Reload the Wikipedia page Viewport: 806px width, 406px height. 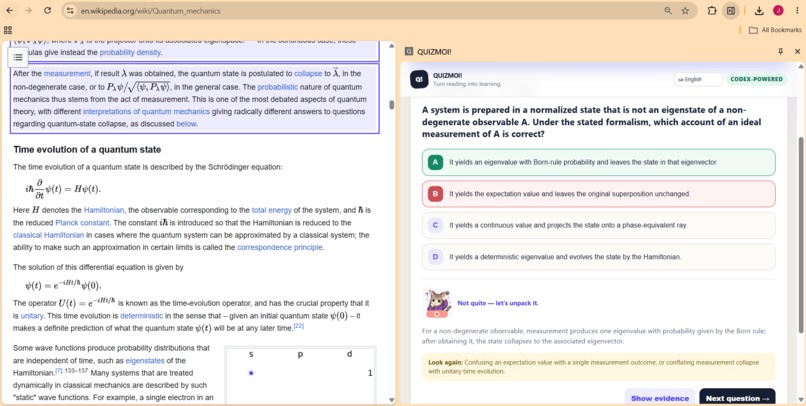tap(47, 10)
